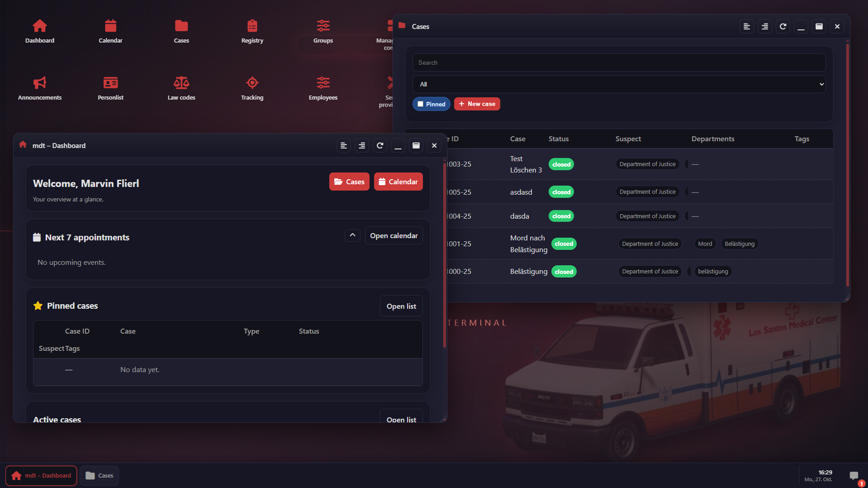Open the Calendar desktop icon
Image resolution: width=868 pixels, height=488 pixels.
110,31
